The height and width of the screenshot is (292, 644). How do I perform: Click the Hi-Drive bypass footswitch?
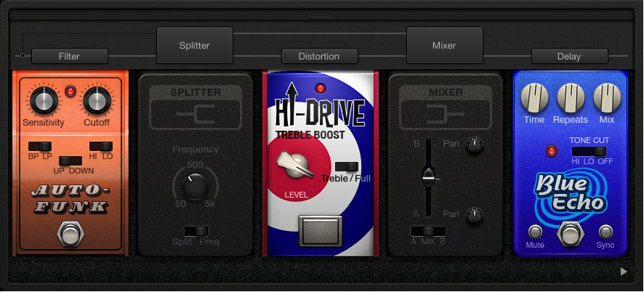coord(321,231)
